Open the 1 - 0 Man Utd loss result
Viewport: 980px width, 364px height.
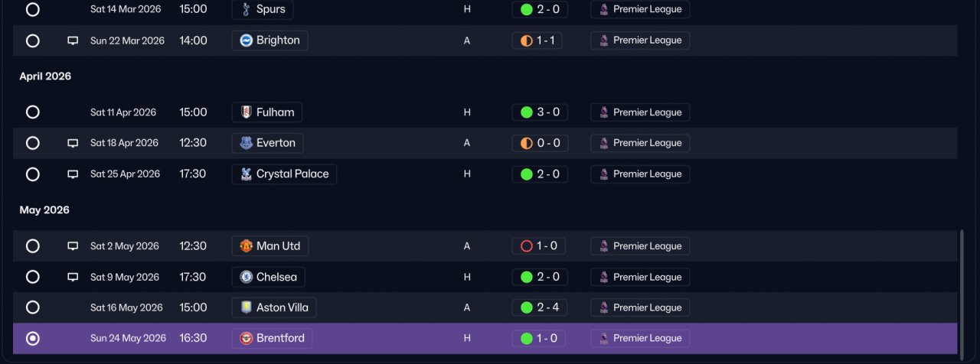539,246
